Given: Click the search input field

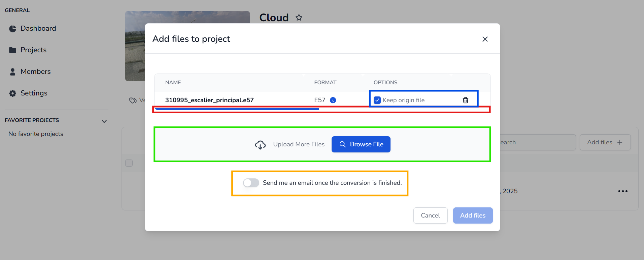Looking at the screenshot, I should (x=537, y=142).
